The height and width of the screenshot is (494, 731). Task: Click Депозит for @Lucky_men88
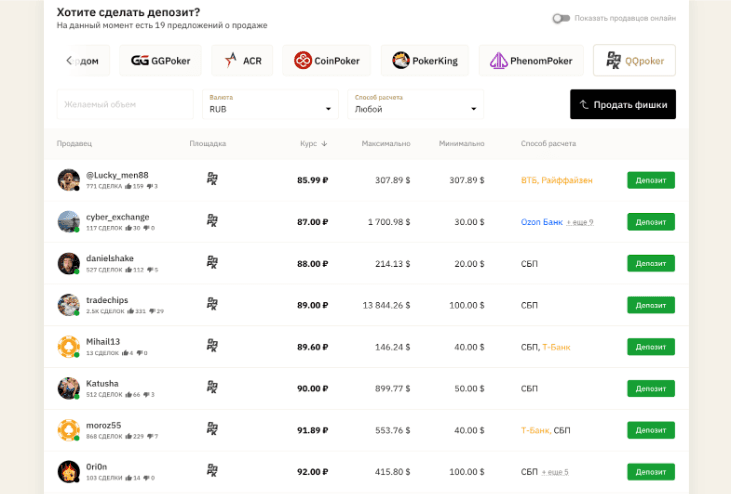[x=651, y=180]
